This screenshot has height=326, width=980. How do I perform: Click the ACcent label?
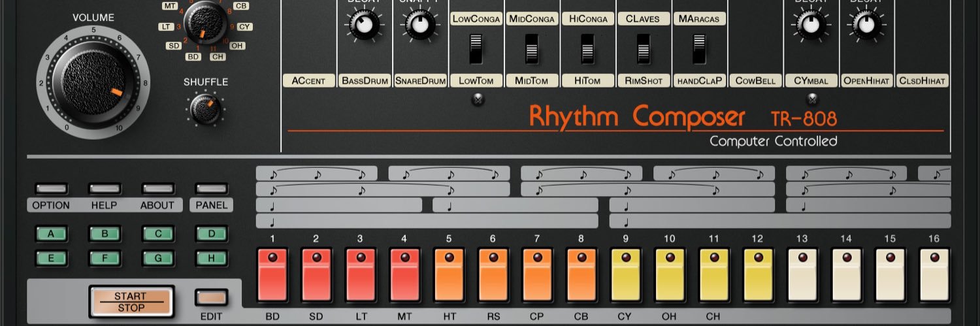coord(309,81)
